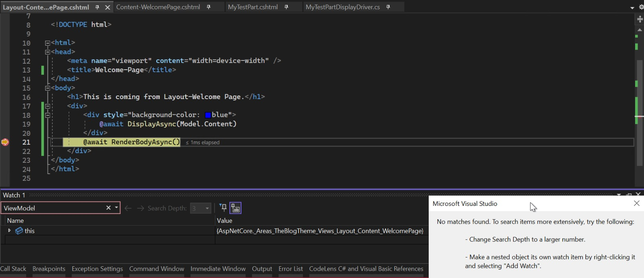The width and height of the screenshot is (644, 278).
Task: Click the editor split window icon
Action: point(640,19)
